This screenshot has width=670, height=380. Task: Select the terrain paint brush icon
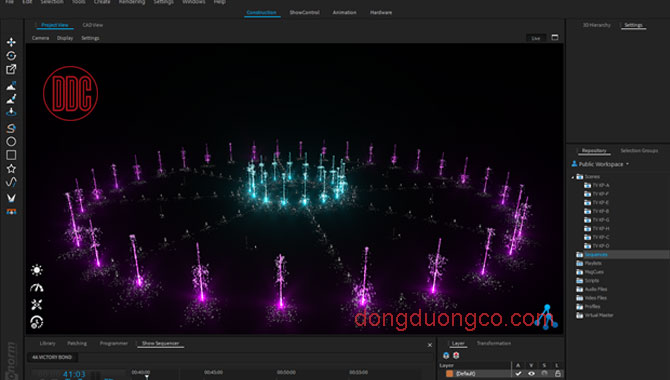tap(11, 99)
